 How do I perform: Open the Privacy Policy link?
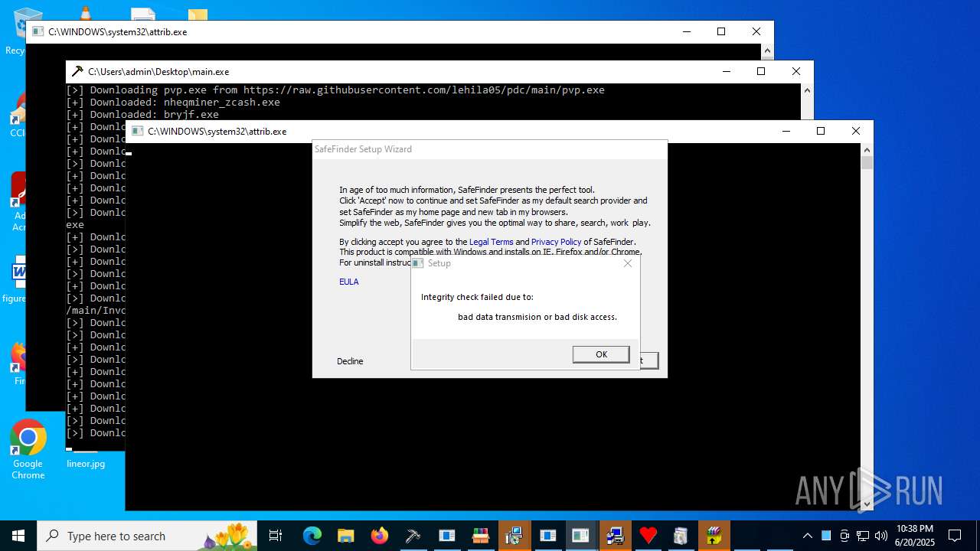click(556, 242)
